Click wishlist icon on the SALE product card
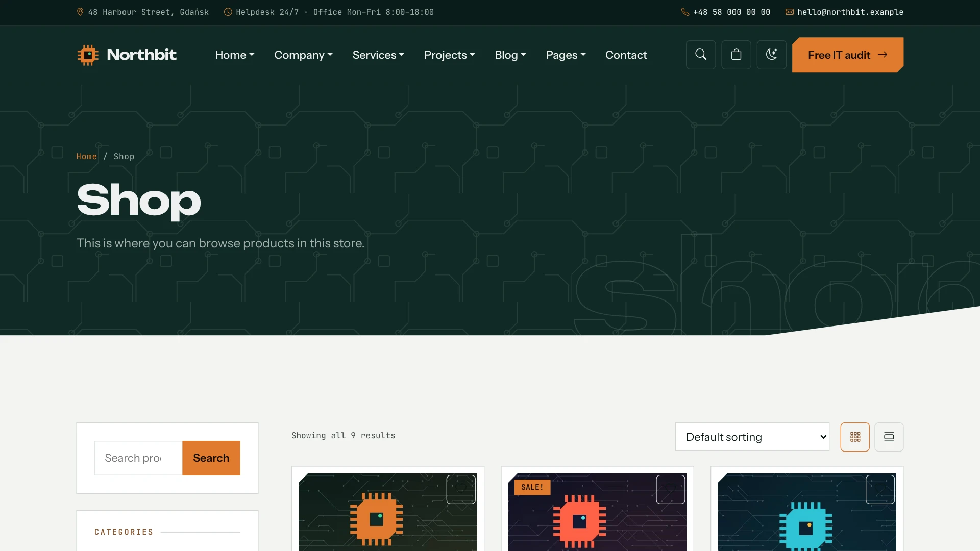This screenshot has height=551, width=980. [x=671, y=489]
